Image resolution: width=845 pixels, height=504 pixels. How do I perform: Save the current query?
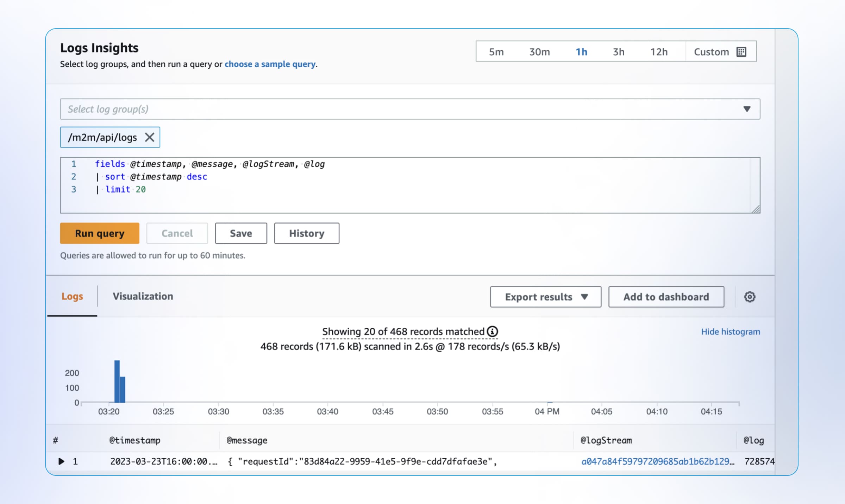[241, 233]
